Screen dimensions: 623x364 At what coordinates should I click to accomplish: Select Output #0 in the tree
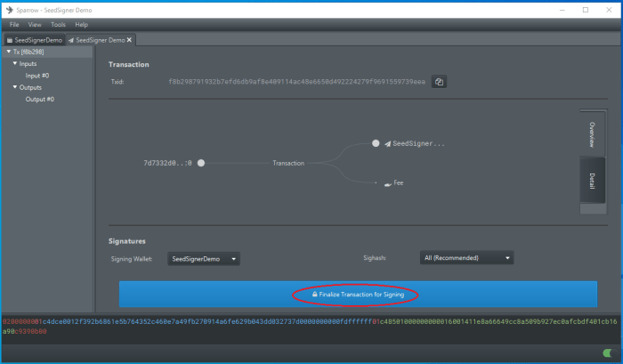point(40,99)
